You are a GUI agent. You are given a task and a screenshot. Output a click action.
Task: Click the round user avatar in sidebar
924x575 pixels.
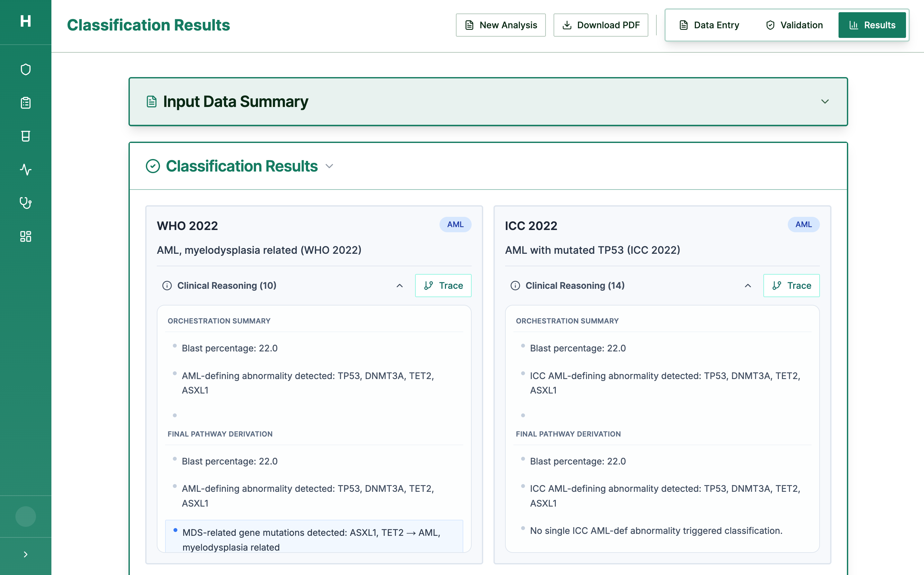pos(25,517)
